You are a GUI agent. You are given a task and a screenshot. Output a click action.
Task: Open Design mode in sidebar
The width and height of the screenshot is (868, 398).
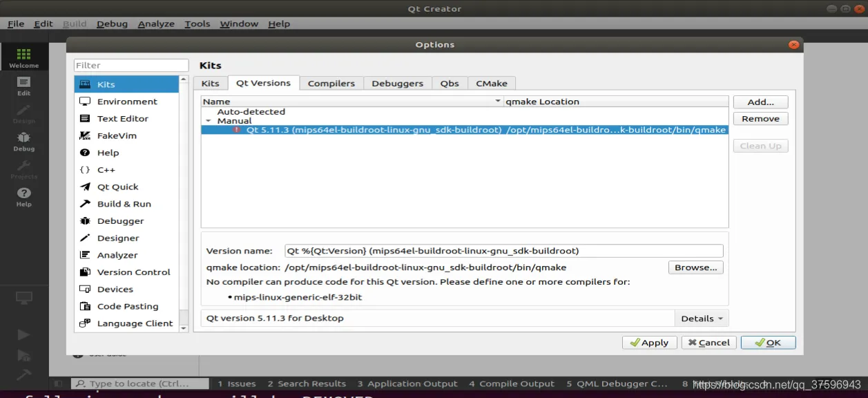coord(24,114)
